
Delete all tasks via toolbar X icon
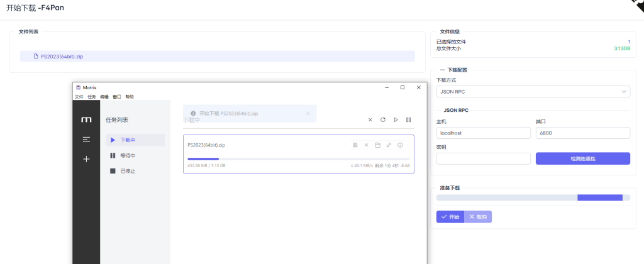(x=370, y=120)
